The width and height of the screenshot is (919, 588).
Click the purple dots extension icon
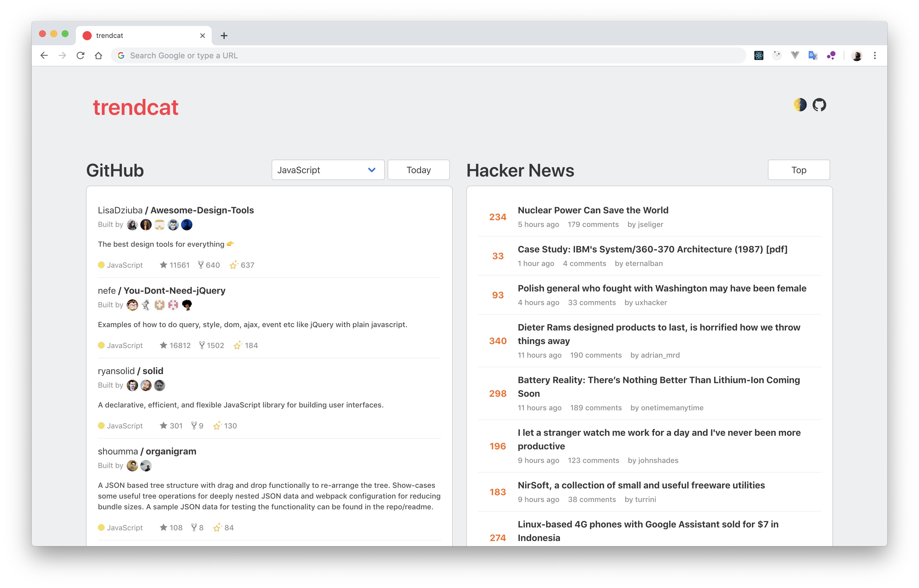click(x=831, y=56)
